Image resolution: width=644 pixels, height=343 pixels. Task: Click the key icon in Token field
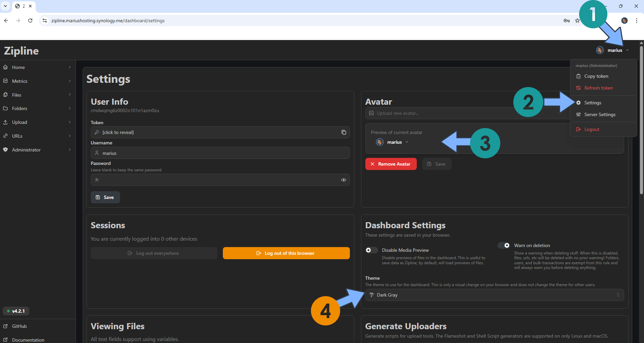click(x=97, y=132)
